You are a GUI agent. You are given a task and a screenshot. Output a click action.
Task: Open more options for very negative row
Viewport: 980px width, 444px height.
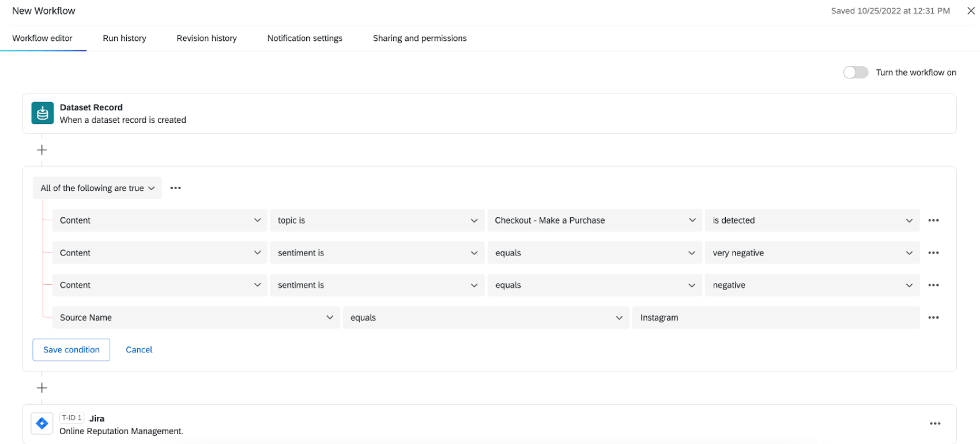tap(933, 253)
